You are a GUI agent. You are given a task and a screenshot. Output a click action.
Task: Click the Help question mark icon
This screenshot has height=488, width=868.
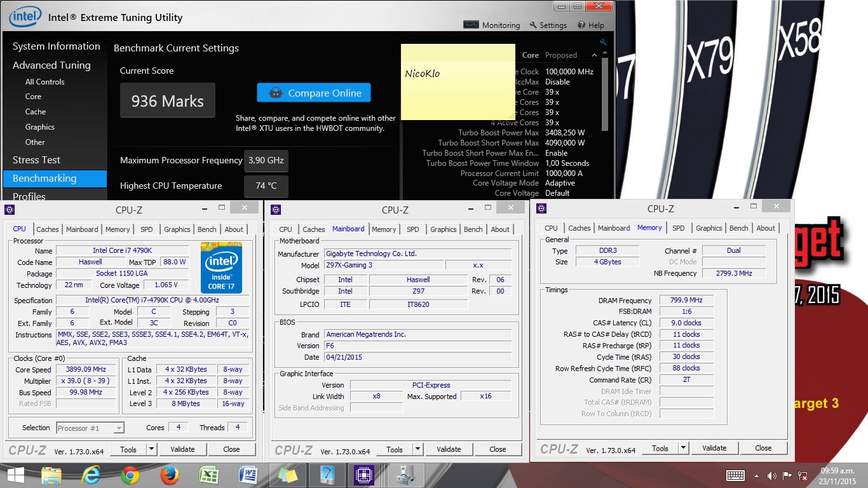pyautogui.click(x=581, y=25)
